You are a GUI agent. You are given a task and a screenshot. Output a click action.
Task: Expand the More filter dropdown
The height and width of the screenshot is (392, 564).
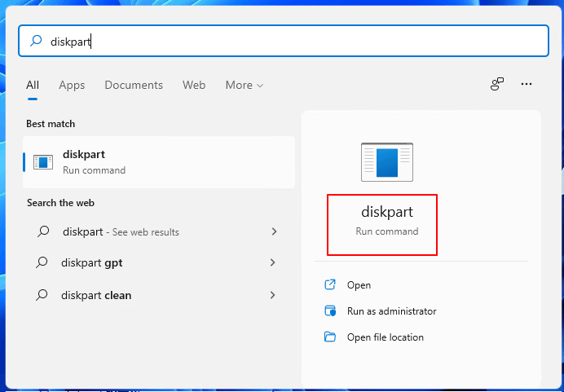pos(245,85)
